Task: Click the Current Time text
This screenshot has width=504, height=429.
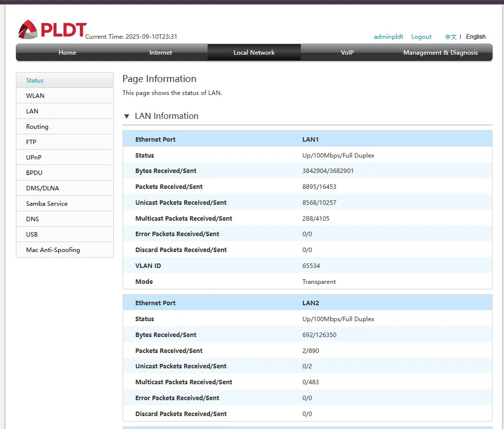Action: (x=131, y=37)
